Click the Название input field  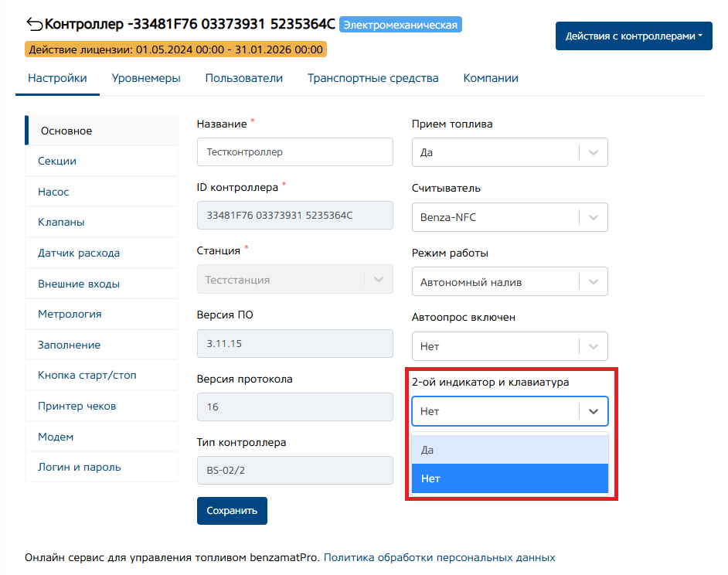pyautogui.click(x=294, y=152)
